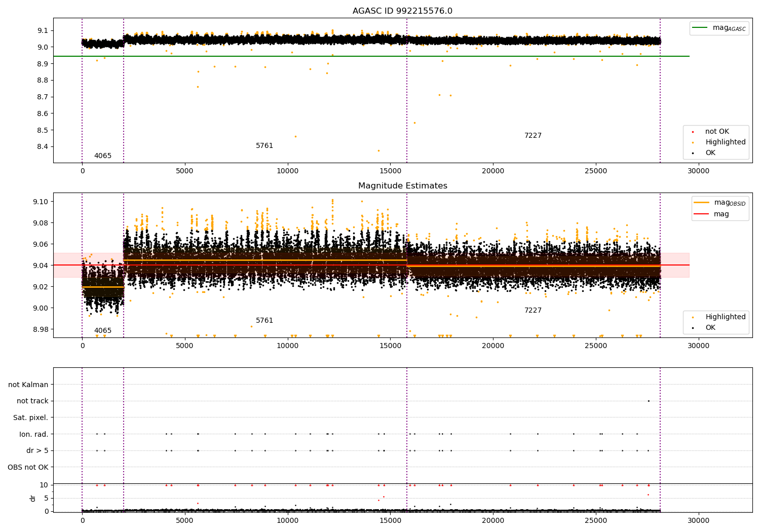Click the 4065 obsid label in top plot

tap(103, 156)
